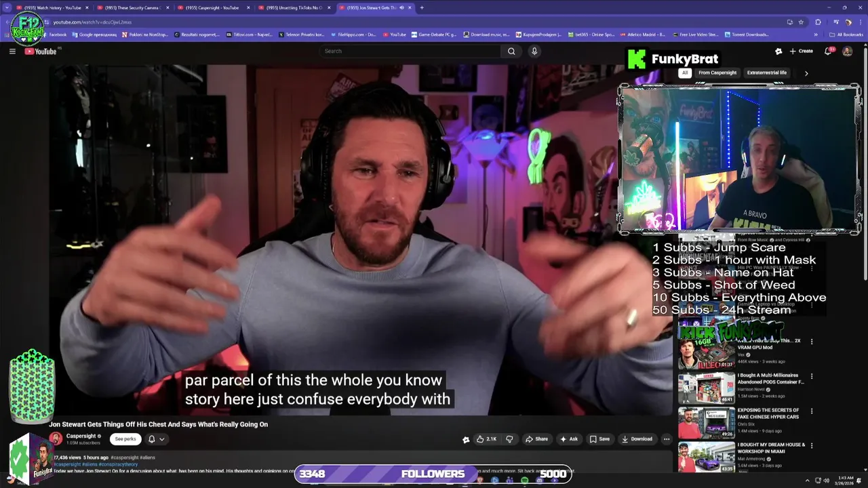Open Dream House Miami video thumbnail
This screenshot has height=488, width=868.
coord(707,457)
